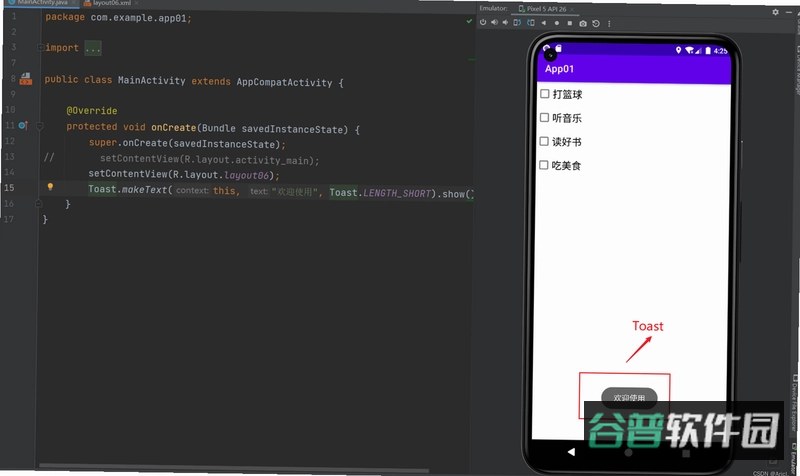Screen dimensions: 800x476
Task: Click the emulator toolbar Home circle icon
Action: pos(557,23)
